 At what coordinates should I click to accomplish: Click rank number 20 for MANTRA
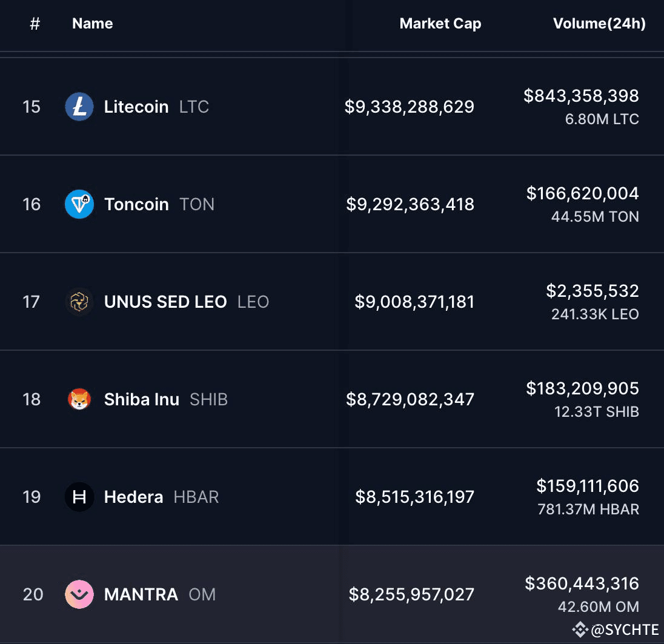click(33, 594)
